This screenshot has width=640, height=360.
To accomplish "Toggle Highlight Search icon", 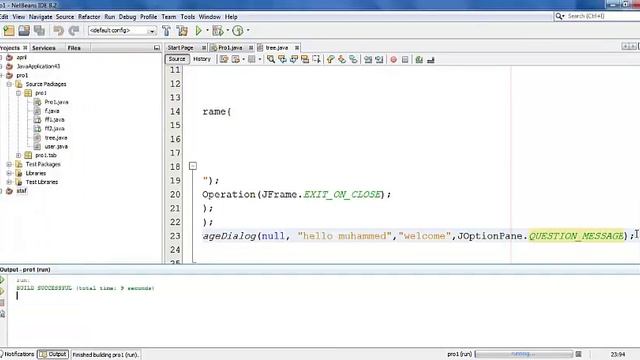I will [305, 60].
